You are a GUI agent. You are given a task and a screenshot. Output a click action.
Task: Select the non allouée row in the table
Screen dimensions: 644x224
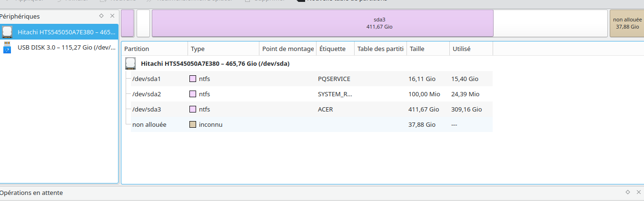(312, 124)
